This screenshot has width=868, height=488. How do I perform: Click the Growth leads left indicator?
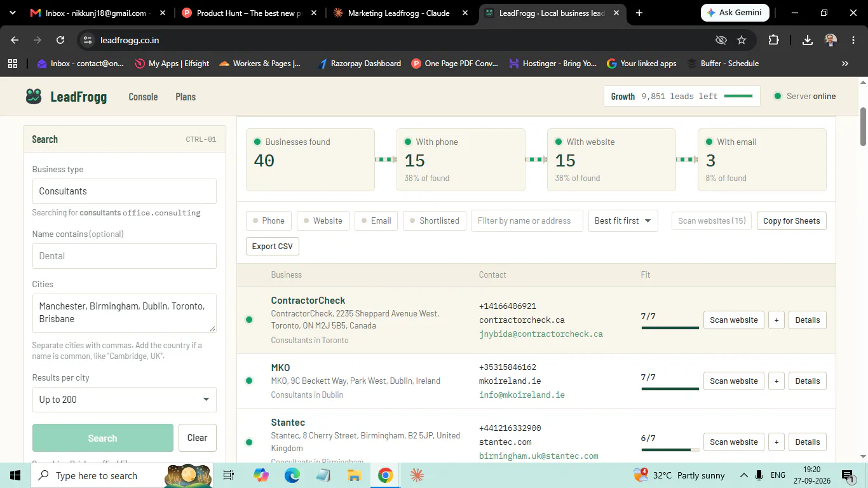pos(682,97)
